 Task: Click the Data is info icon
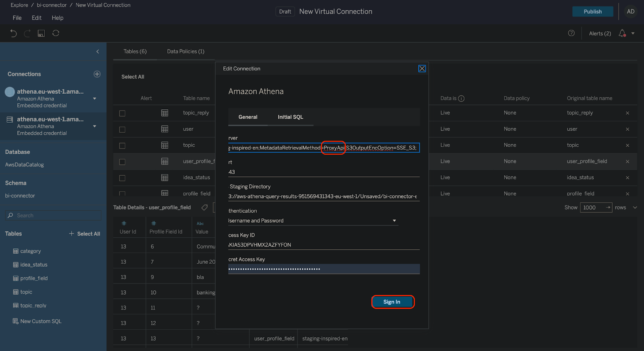tap(461, 99)
